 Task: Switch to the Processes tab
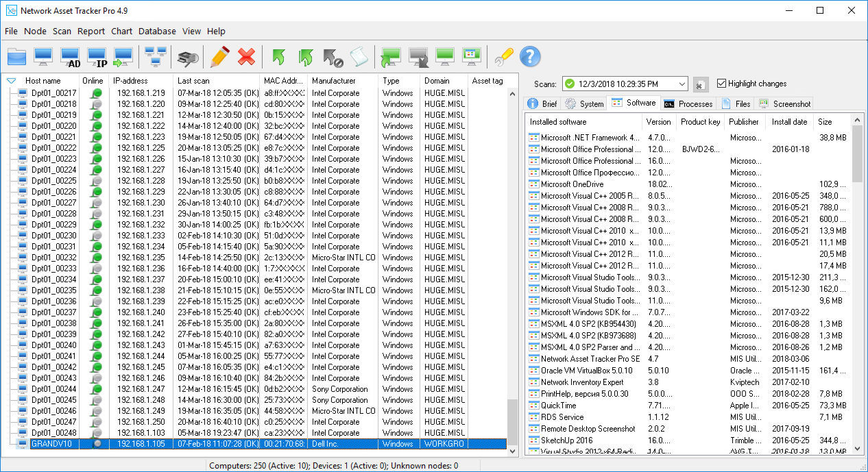(x=688, y=103)
